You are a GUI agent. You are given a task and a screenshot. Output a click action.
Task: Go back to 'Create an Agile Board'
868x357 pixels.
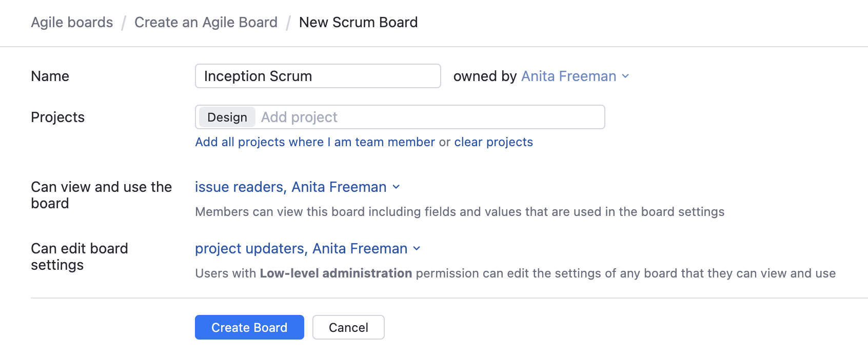[x=206, y=22]
